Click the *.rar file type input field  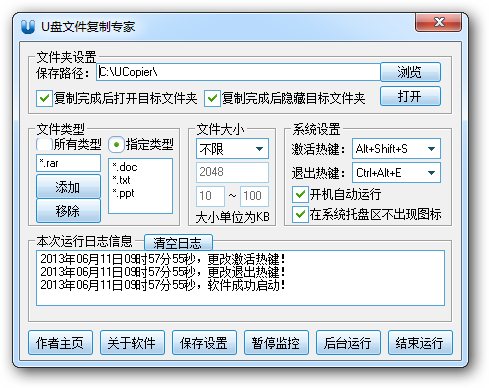point(68,163)
